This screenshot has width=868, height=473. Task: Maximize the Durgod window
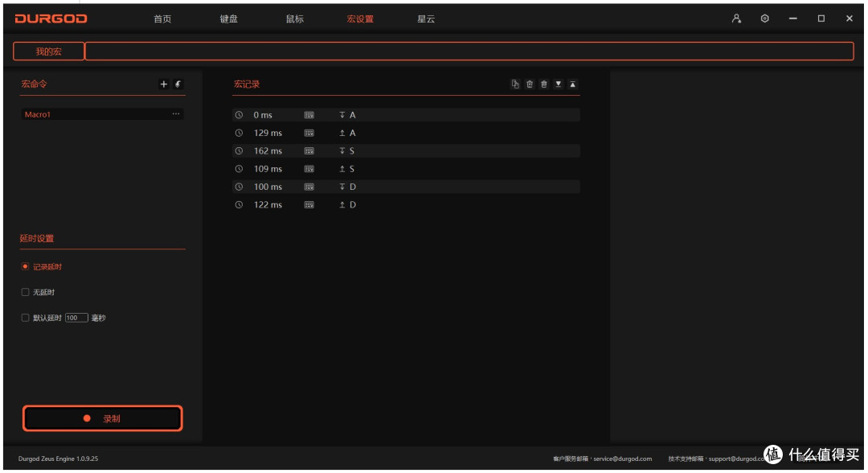pos(821,19)
